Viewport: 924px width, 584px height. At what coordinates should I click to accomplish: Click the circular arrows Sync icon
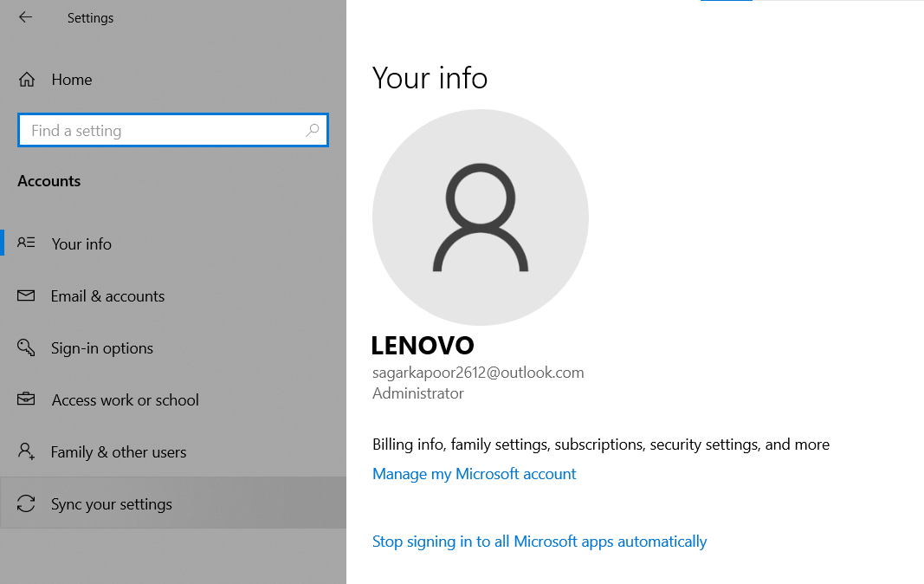point(27,504)
